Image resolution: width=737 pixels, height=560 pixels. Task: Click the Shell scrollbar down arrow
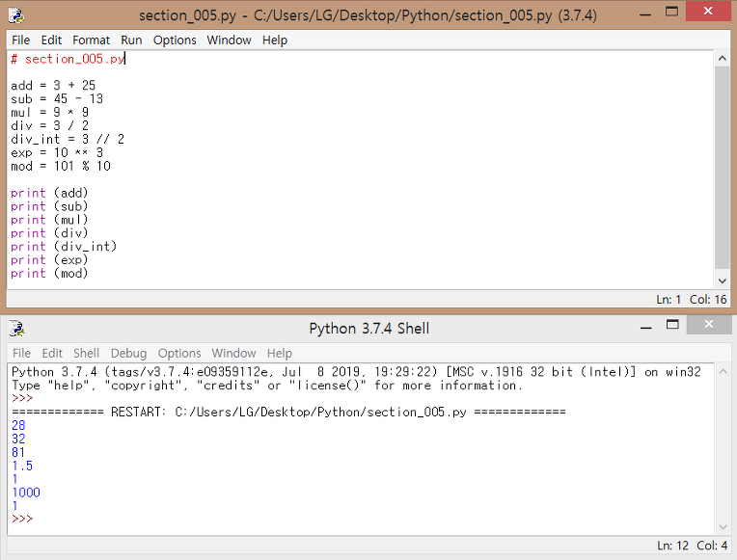click(723, 527)
